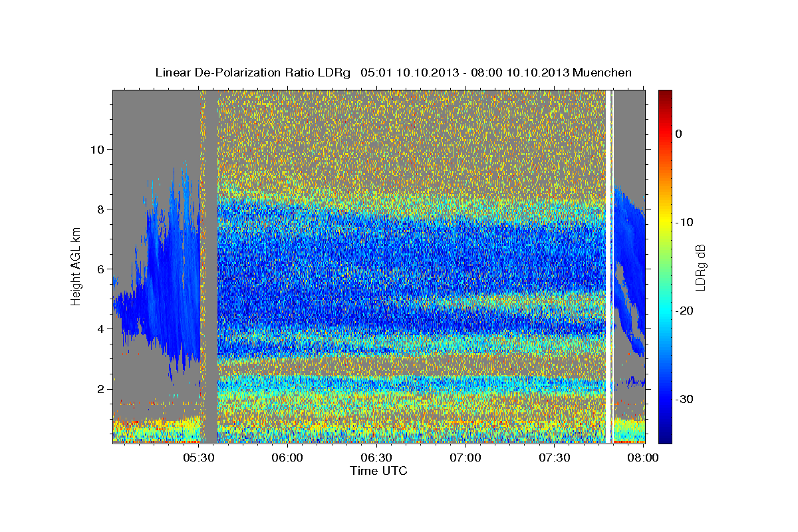Image resolution: width=798 pixels, height=532 pixels.
Task: Click the colorbar tick label 0
Action: (x=678, y=134)
